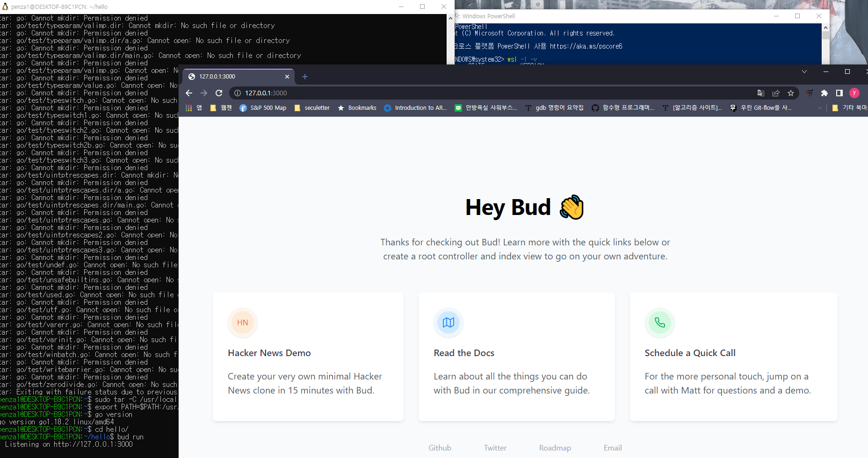This screenshot has width=868, height=458.
Task: Switch to the 127.0.0.1:3000 tab
Action: [234, 76]
